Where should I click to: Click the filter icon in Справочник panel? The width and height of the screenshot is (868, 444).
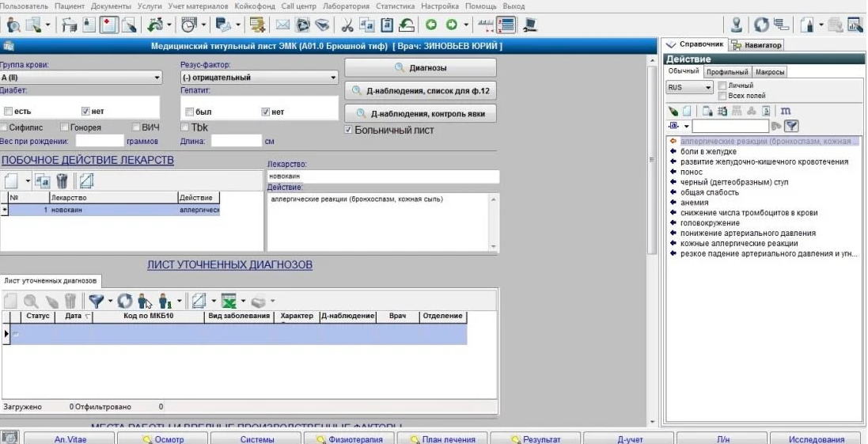pyautogui.click(x=791, y=126)
